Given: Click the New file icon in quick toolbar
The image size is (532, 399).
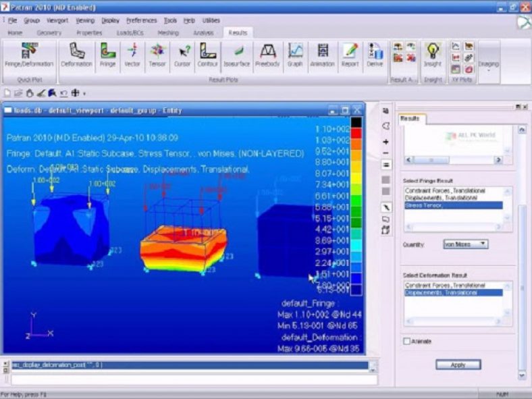Looking at the screenshot, I should pos(7,93).
